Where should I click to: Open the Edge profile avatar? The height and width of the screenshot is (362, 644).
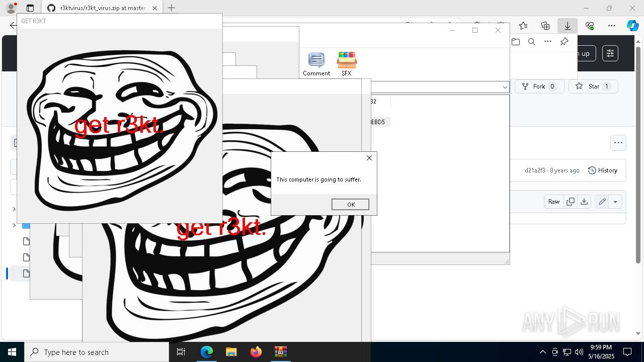[11, 8]
